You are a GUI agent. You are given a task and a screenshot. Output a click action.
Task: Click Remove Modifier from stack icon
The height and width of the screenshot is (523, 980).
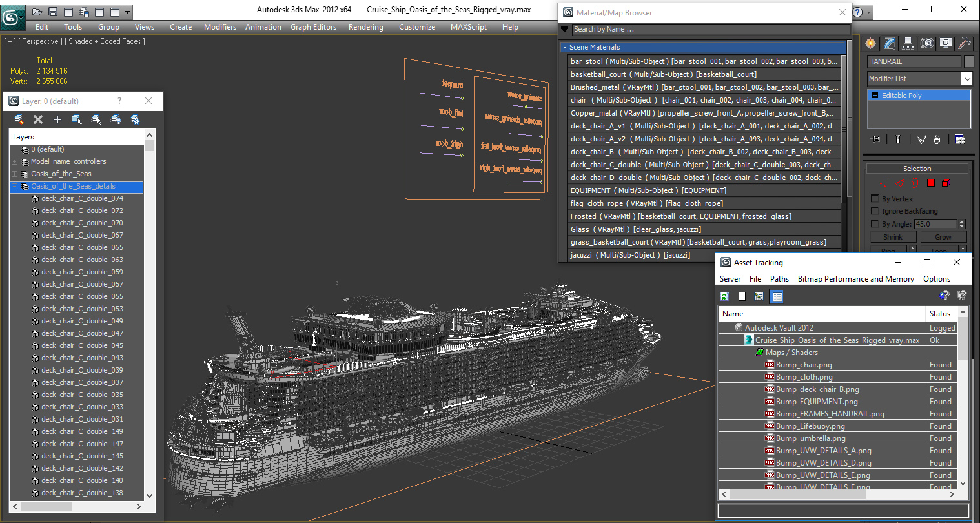[x=937, y=139]
